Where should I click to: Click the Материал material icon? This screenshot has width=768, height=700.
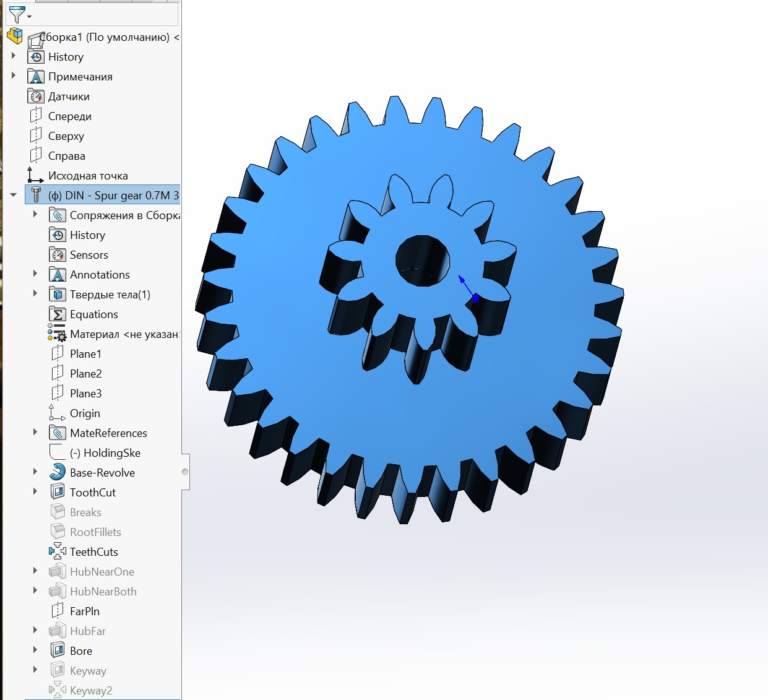57,334
